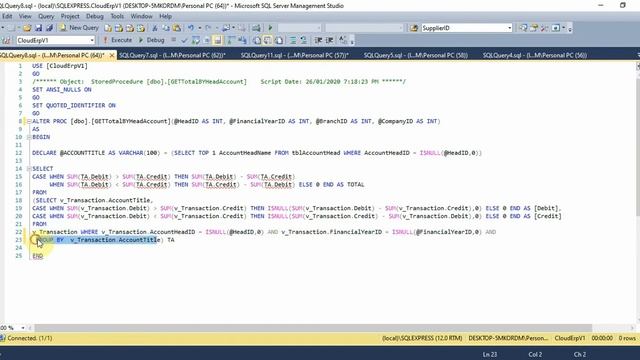Switch output to Results to Grid
The width and height of the screenshot is (640, 360).
click(x=268, y=40)
